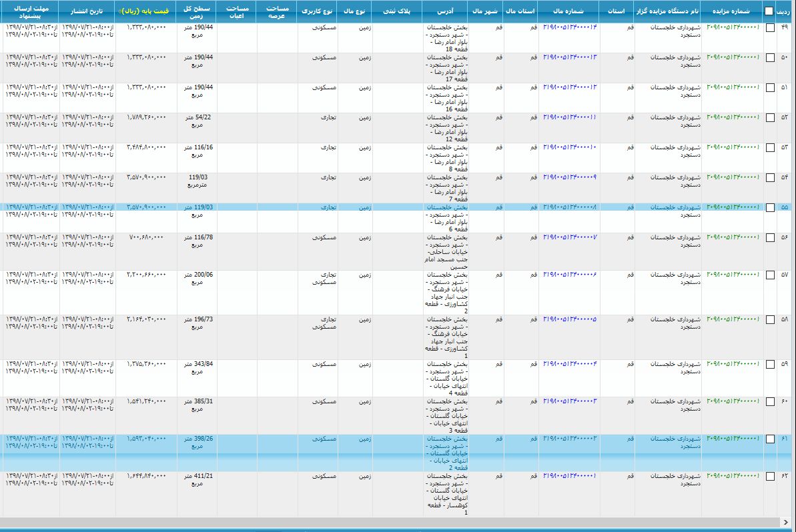The image size is (796, 532).
Task: Tick the select-all checkbox in header
Action: [769, 11]
